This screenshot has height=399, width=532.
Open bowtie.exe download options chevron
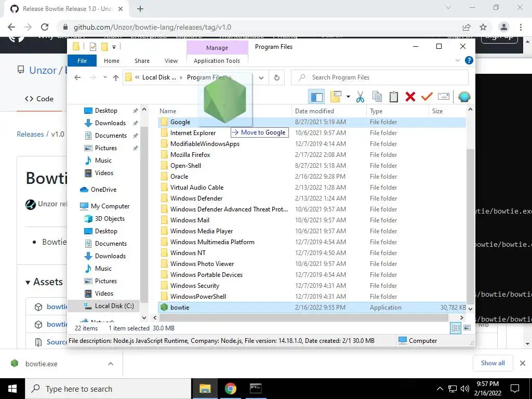click(x=111, y=364)
